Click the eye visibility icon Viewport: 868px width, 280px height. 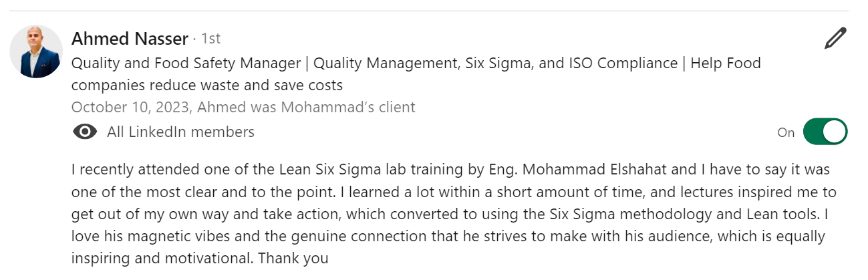coord(84,132)
